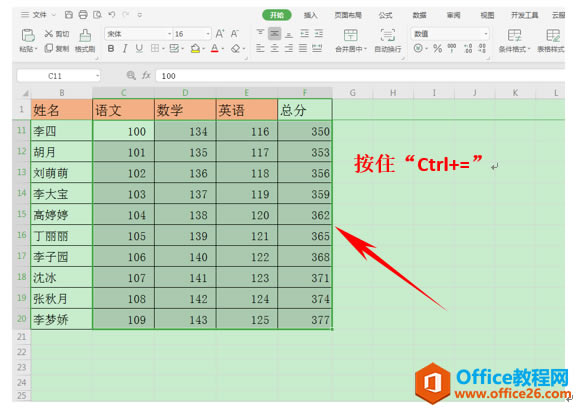Switch to the 插入 ribbon tab
The width and height of the screenshot is (578, 411).
click(x=310, y=15)
